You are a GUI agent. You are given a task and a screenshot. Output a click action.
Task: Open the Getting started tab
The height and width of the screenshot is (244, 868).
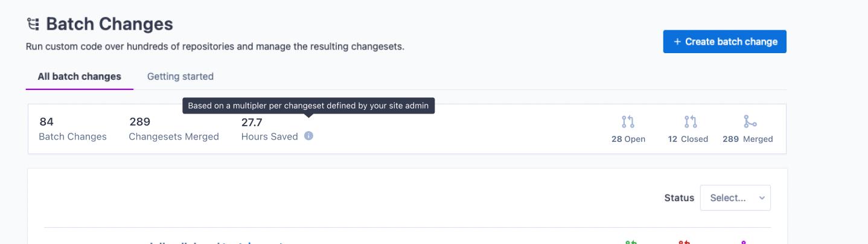[x=180, y=77]
